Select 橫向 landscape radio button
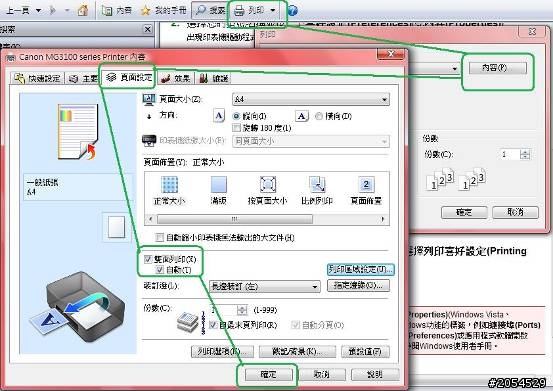553x391 pixels. (x=318, y=116)
